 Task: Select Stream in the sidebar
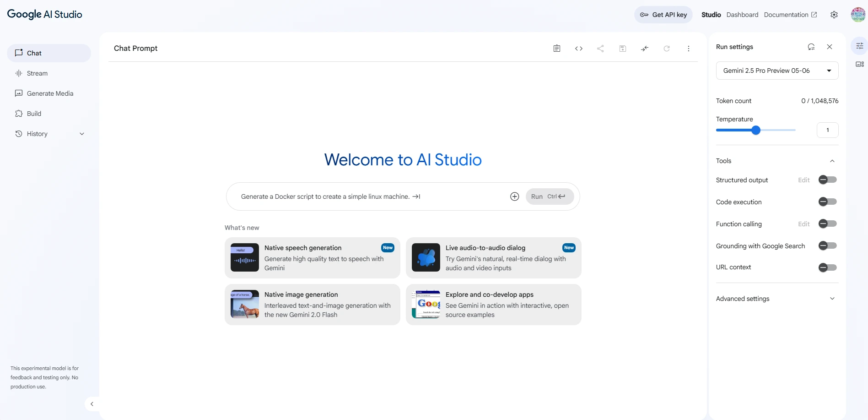[49, 73]
